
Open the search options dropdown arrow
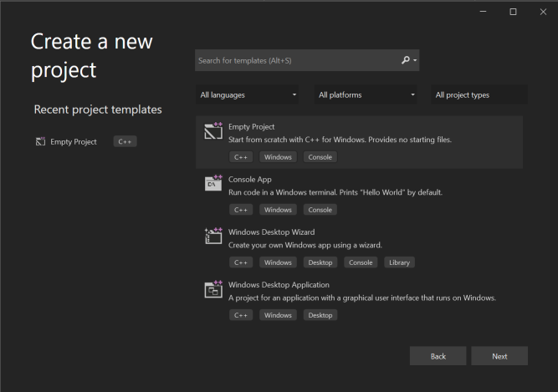coord(415,60)
